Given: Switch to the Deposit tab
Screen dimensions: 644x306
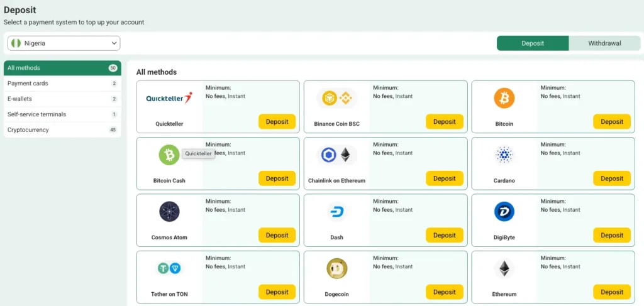Looking at the screenshot, I should click(x=533, y=43).
